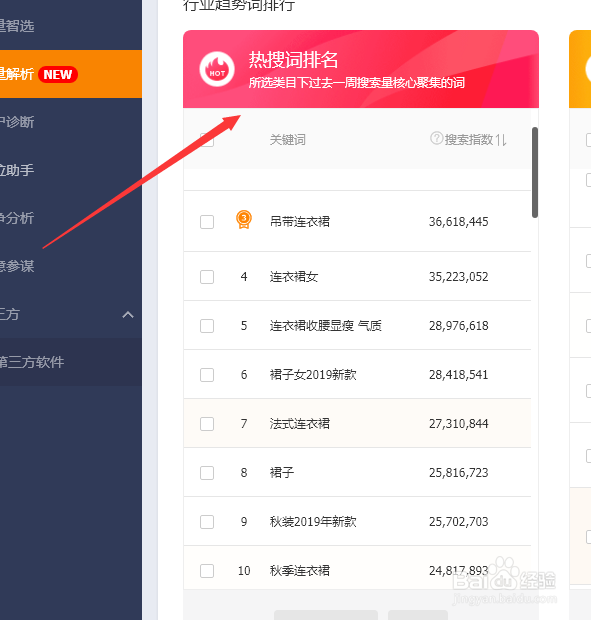Check the box for 连衣裙女

coord(207,277)
